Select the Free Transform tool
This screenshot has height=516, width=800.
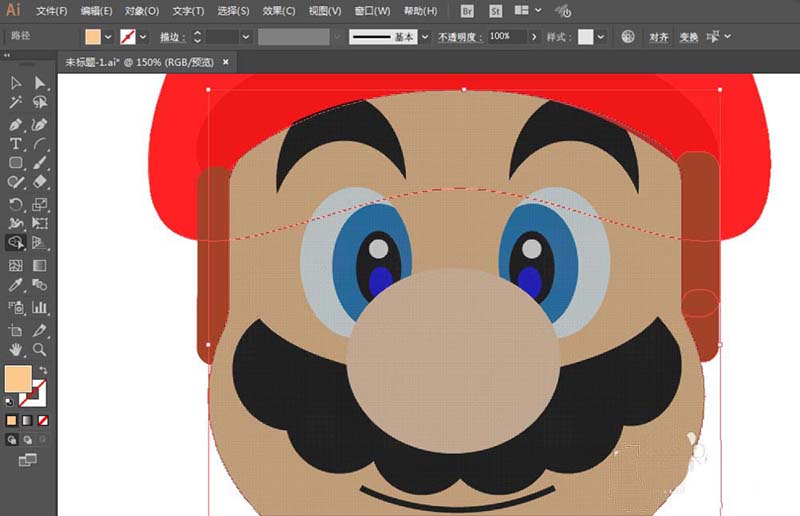tap(39, 223)
